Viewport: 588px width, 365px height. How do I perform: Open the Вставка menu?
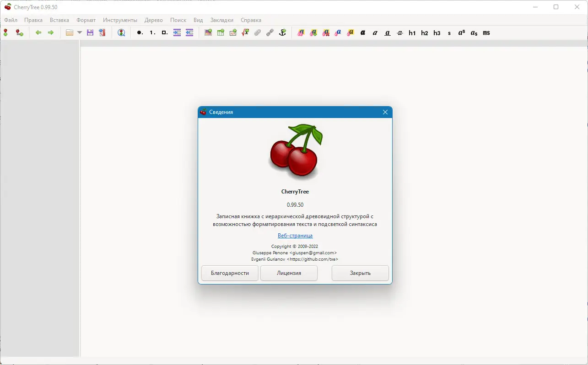point(59,20)
